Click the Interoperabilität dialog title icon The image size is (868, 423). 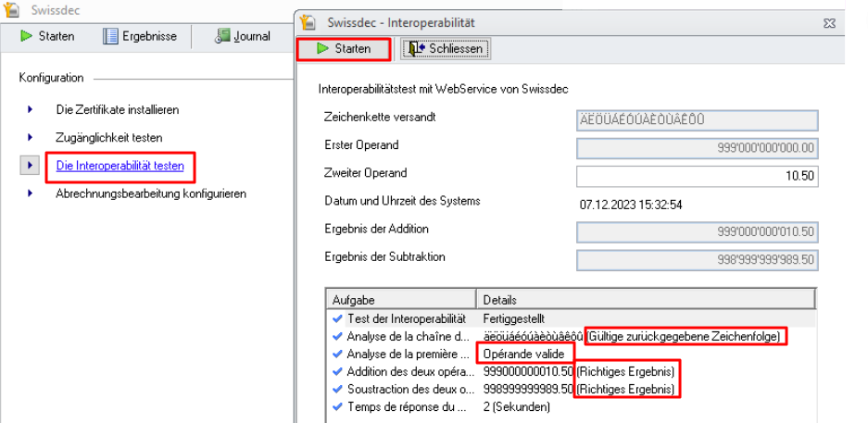point(308,22)
